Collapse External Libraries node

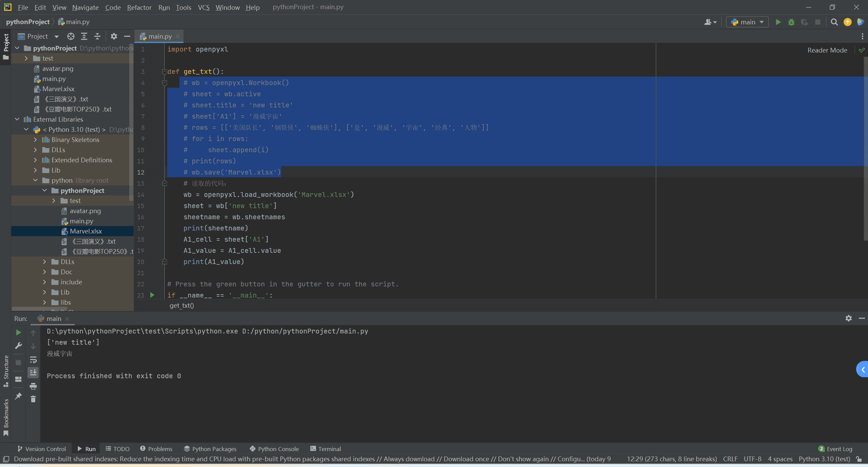[x=17, y=119]
